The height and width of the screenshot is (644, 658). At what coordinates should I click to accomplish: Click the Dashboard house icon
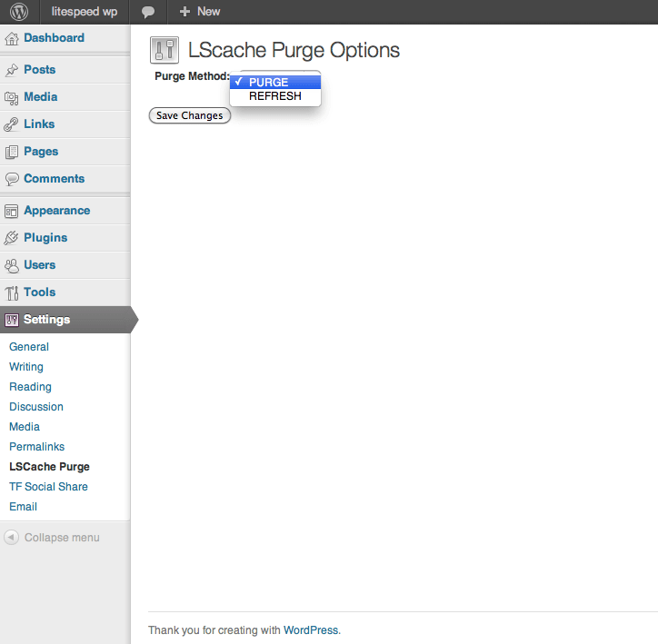pyautogui.click(x=12, y=38)
